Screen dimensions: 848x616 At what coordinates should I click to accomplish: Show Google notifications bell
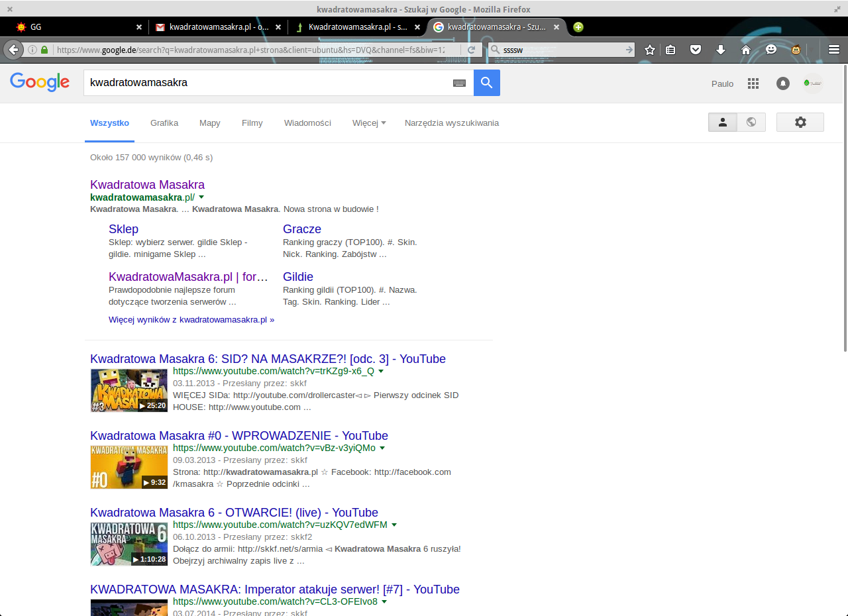[x=782, y=83]
